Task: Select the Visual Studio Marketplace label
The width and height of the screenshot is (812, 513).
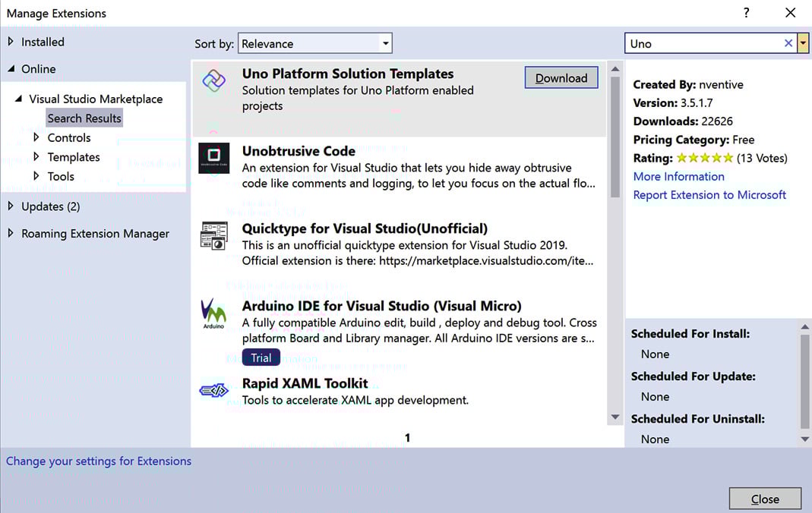Action: (96, 99)
